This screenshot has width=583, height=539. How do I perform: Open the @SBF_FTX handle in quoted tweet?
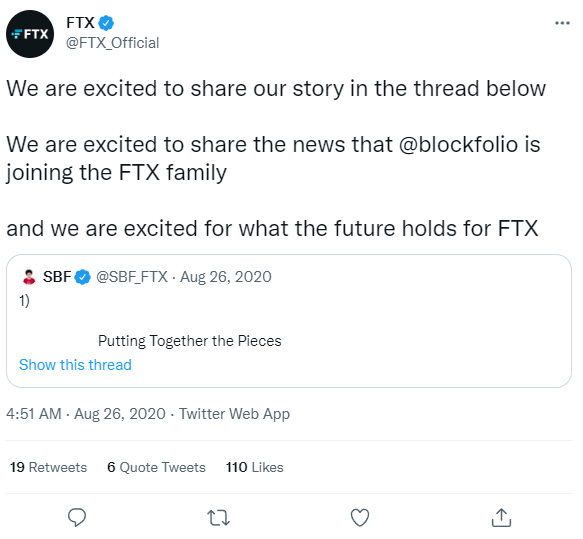click(x=132, y=277)
